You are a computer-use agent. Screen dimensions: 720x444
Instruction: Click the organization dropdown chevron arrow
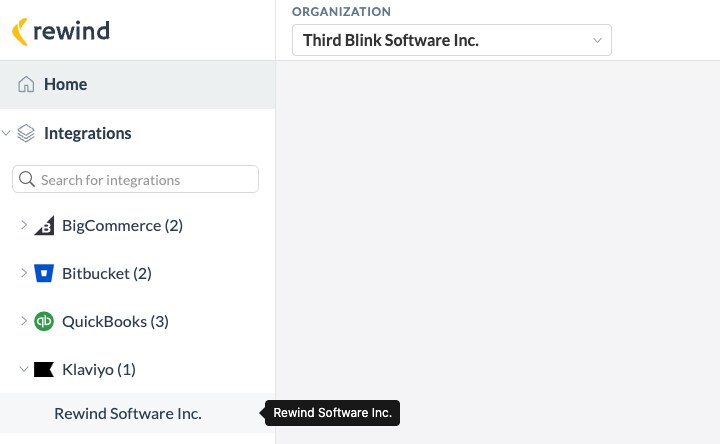pos(597,40)
